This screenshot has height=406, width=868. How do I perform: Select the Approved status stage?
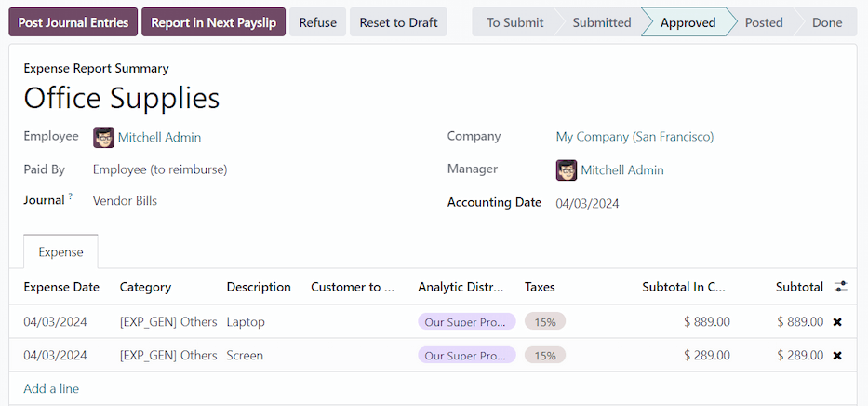(x=688, y=22)
